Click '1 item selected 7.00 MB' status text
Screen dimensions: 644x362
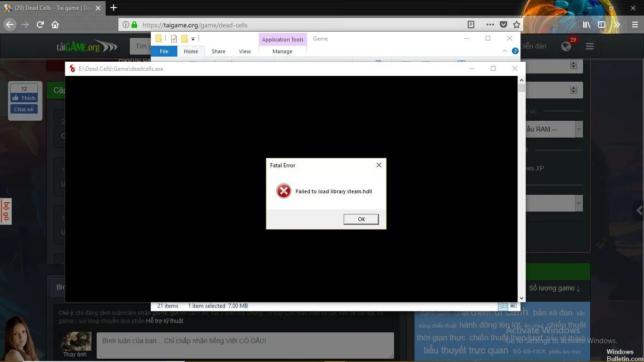(218, 306)
